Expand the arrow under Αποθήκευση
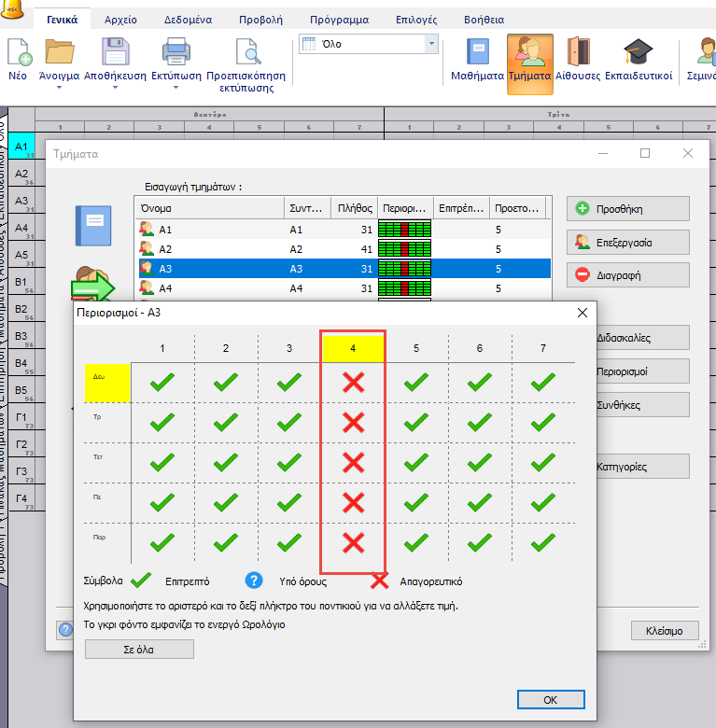The height and width of the screenshot is (728, 716). tap(115, 88)
